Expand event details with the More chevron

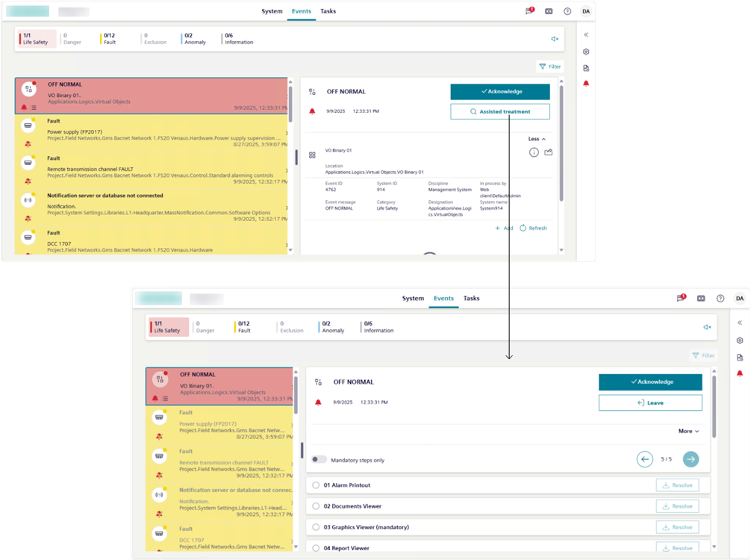pos(688,431)
